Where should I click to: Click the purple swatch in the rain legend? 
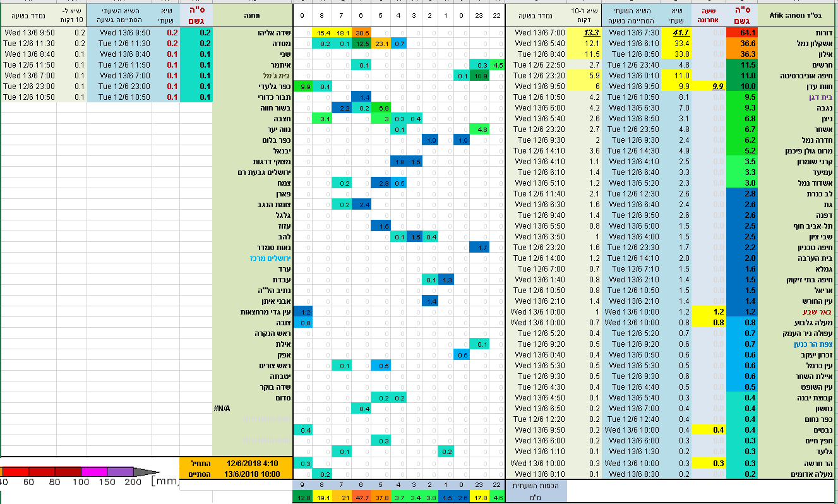(x=121, y=472)
